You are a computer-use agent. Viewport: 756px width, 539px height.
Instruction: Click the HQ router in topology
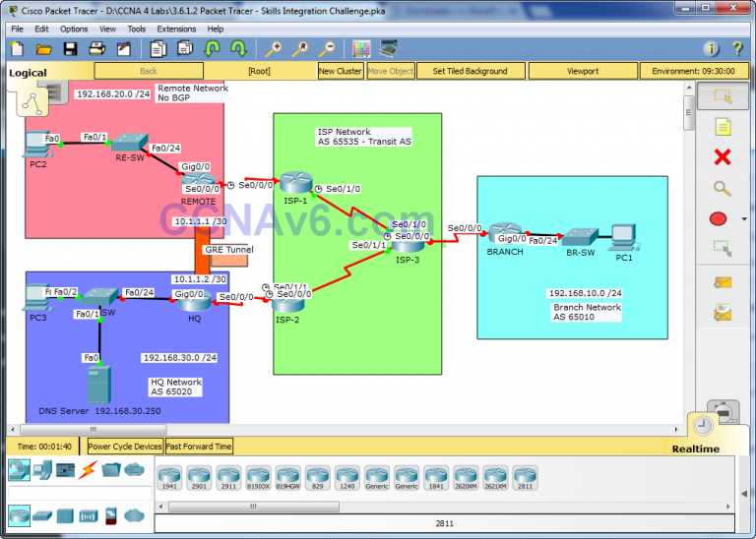coord(194,304)
